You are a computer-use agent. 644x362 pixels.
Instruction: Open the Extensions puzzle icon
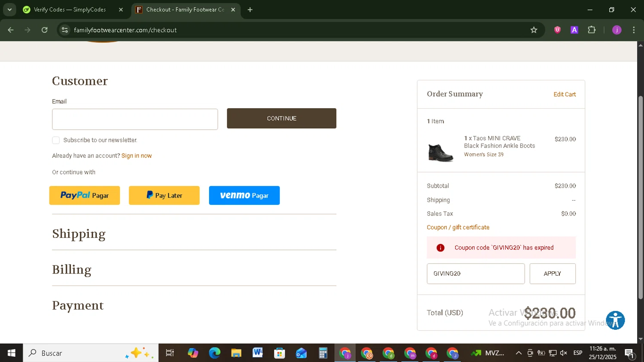pos(592,30)
